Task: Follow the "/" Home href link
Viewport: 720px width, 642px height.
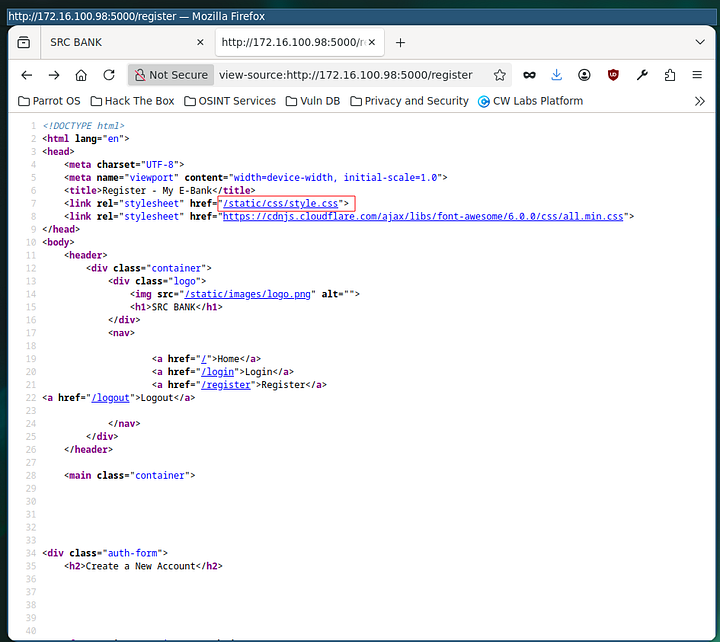Action: (x=204, y=359)
